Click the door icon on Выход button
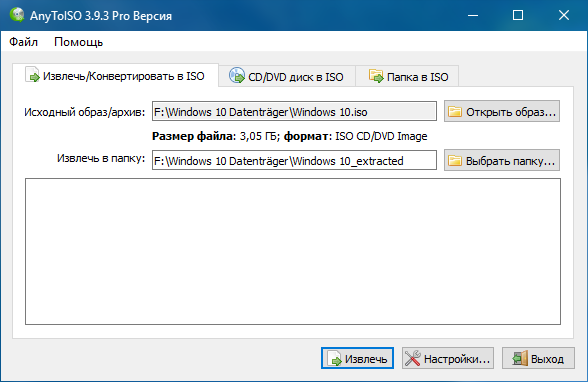The image size is (588, 382). [520, 358]
